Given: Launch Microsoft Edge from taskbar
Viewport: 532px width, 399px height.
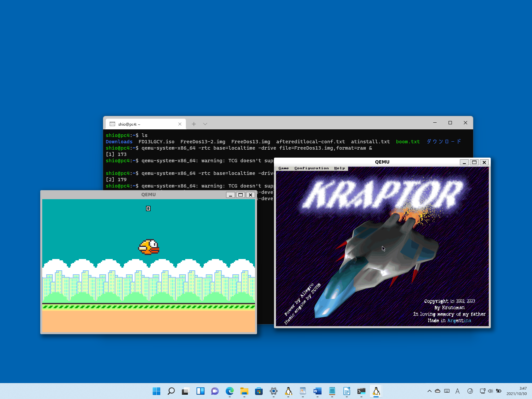Looking at the screenshot, I should pyautogui.click(x=230, y=391).
